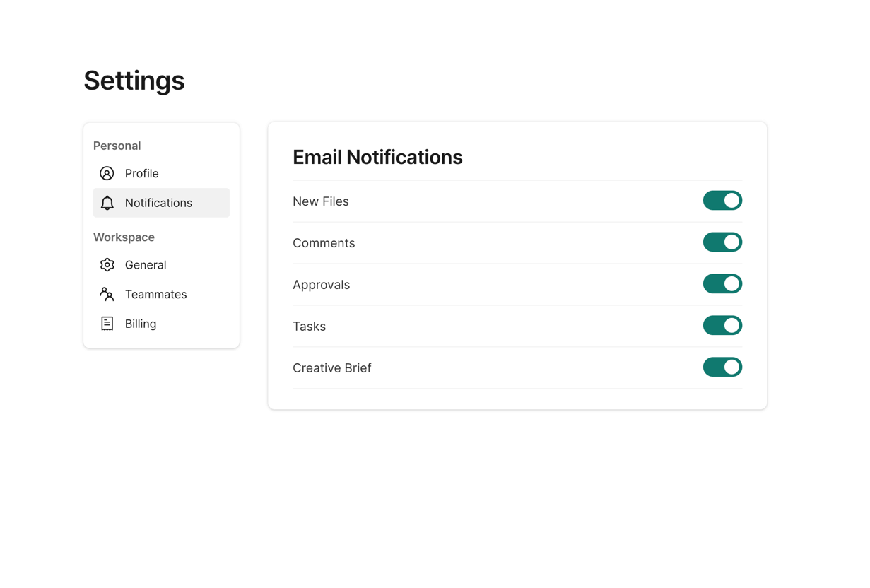Viewport: 870px width, 588px height.
Task: Click the Workspace section header
Action: click(124, 237)
